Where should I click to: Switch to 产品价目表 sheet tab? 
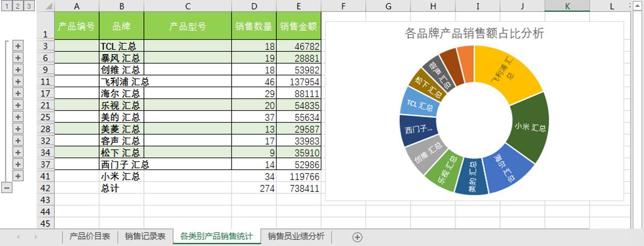point(90,237)
